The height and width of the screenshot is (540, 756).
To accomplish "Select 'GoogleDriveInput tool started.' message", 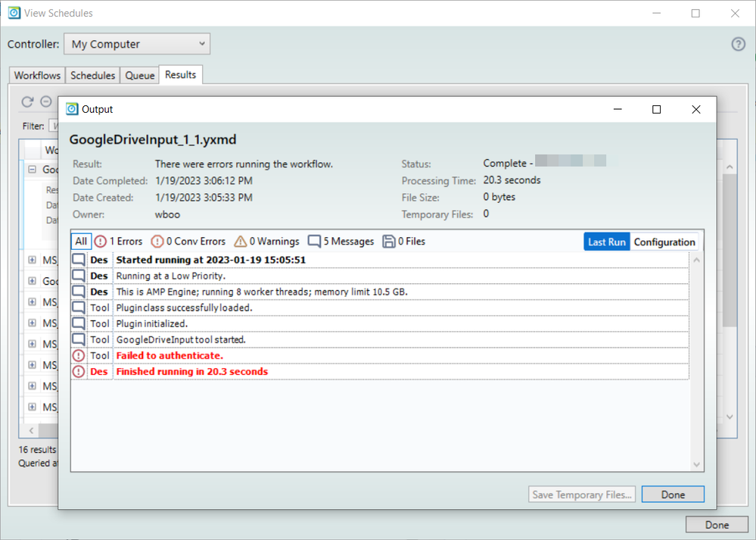I will [x=181, y=339].
